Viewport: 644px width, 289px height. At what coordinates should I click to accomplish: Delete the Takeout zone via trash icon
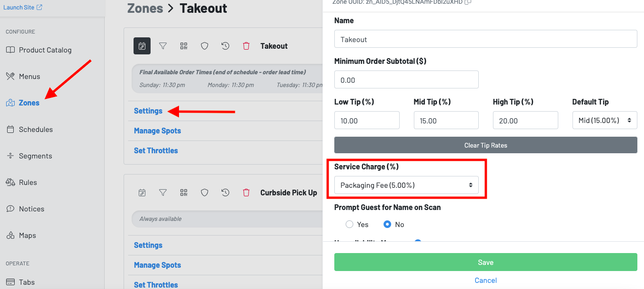(246, 46)
